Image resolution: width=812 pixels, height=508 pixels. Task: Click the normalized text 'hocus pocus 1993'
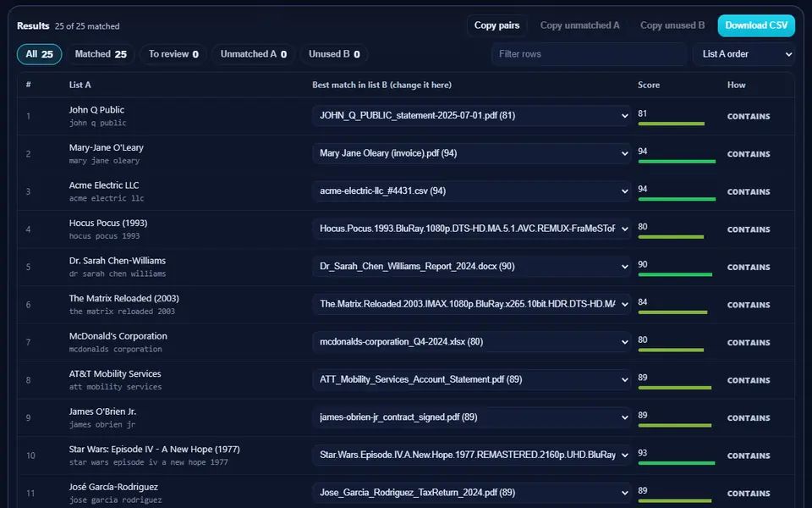click(104, 236)
